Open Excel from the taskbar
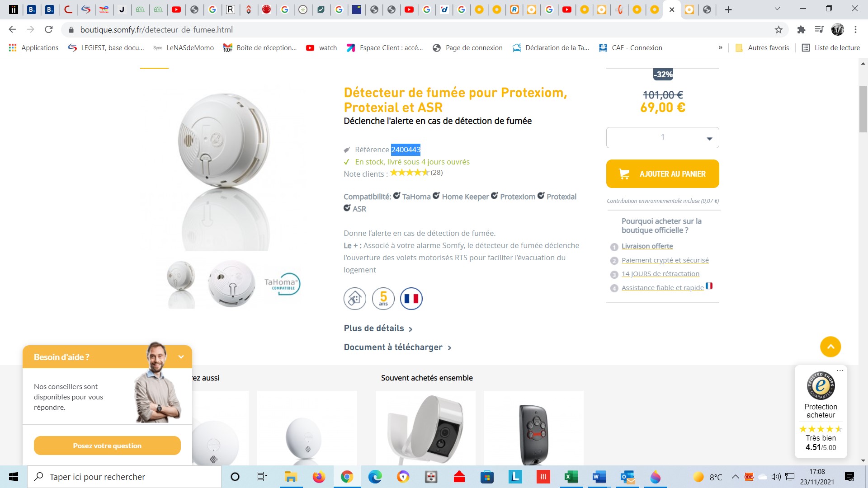The height and width of the screenshot is (488, 868). 571,477
